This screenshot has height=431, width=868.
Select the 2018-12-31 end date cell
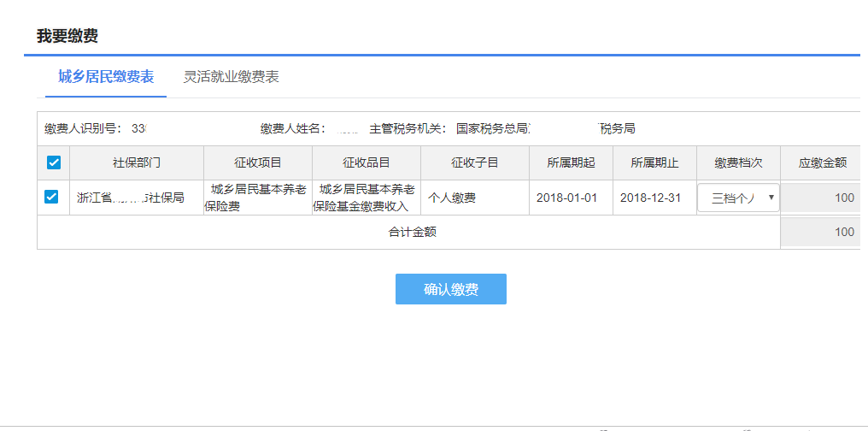[x=650, y=198]
